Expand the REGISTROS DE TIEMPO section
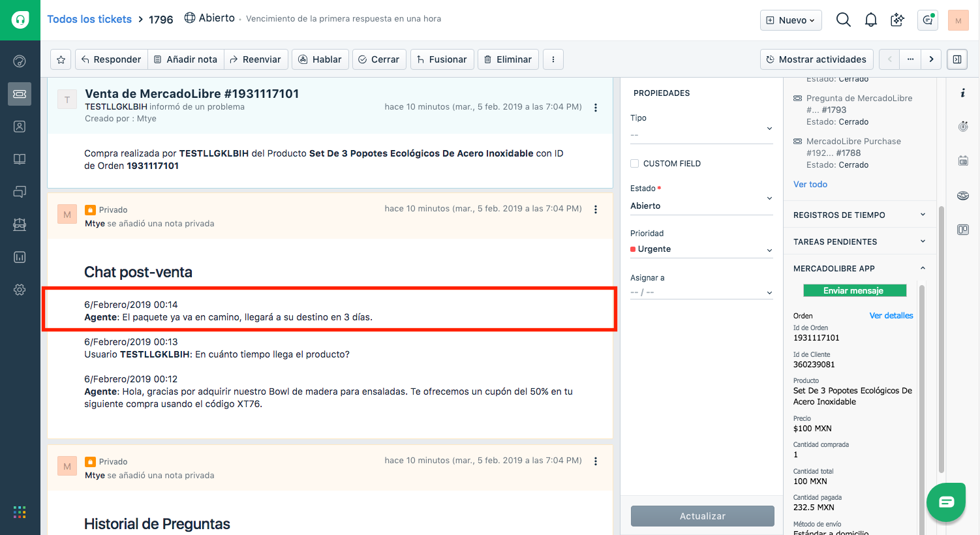 point(859,215)
